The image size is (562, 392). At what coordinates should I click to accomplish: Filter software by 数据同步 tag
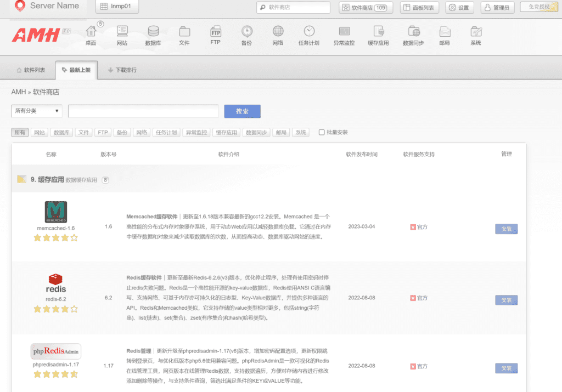pyautogui.click(x=256, y=133)
